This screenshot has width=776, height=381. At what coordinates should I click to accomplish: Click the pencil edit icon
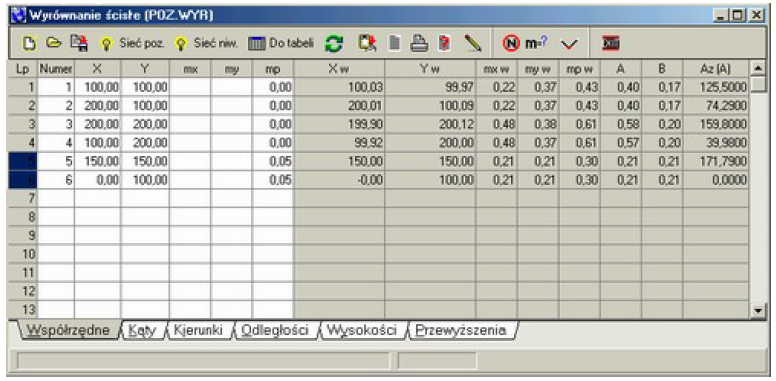click(473, 44)
